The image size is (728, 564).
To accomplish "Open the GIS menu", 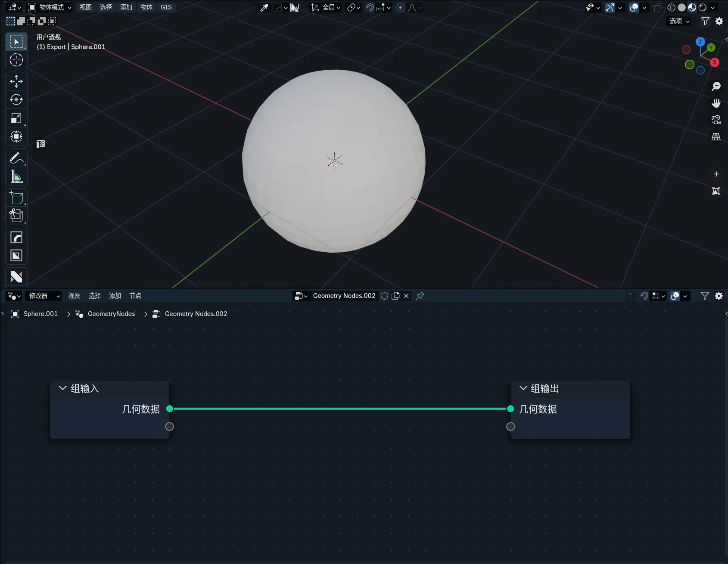I will [x=166, y=7].
